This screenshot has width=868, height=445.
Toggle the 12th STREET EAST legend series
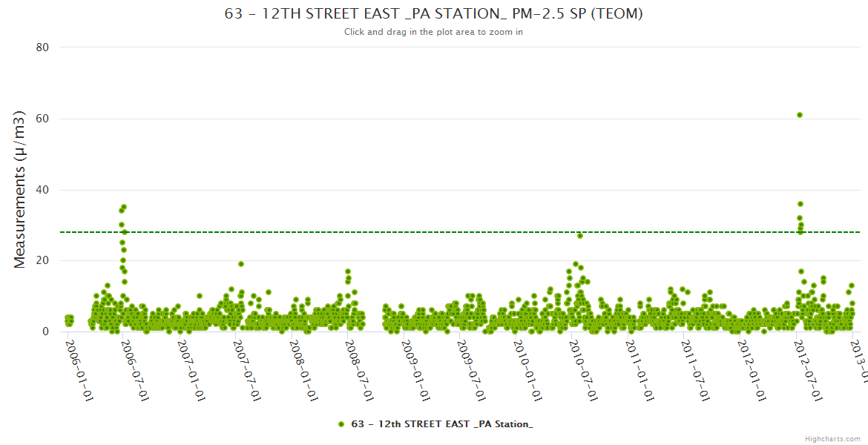tap(441, 424)
